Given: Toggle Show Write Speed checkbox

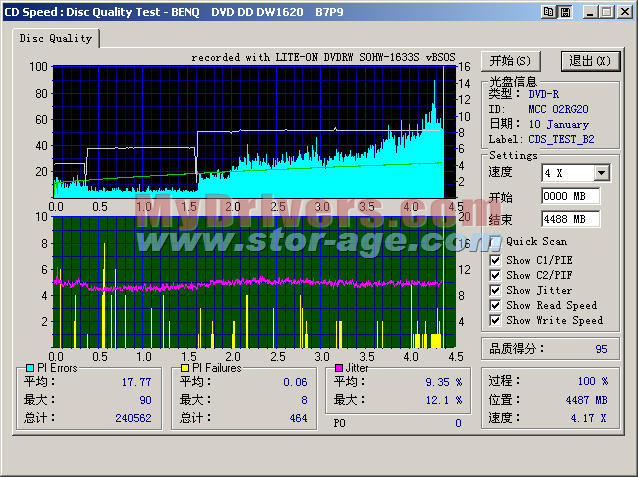Looking at the screenshot, I should click(496, 320).
